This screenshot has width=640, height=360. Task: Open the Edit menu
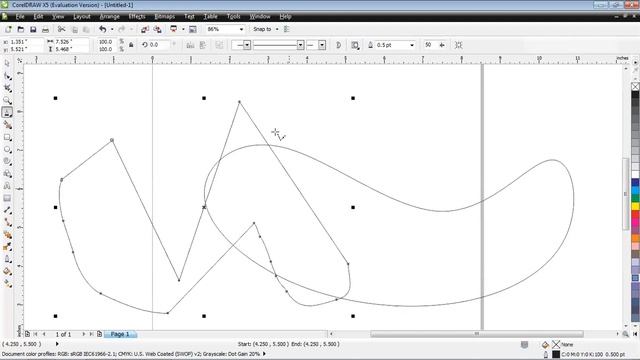coord(38,16)
